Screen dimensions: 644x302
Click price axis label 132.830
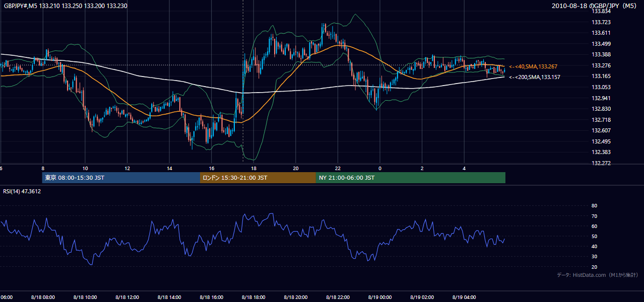(x=601, y=109)
